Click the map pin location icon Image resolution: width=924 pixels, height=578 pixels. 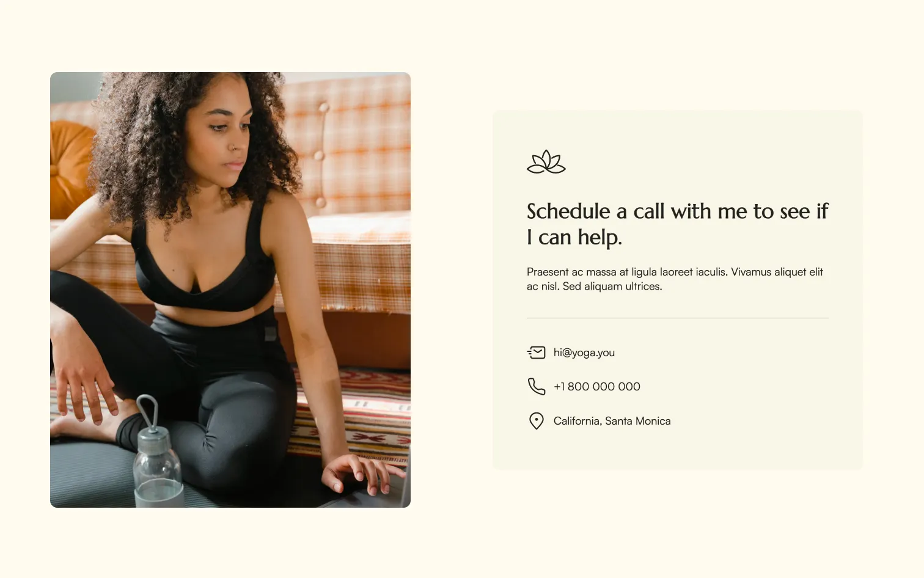[536, 421]
